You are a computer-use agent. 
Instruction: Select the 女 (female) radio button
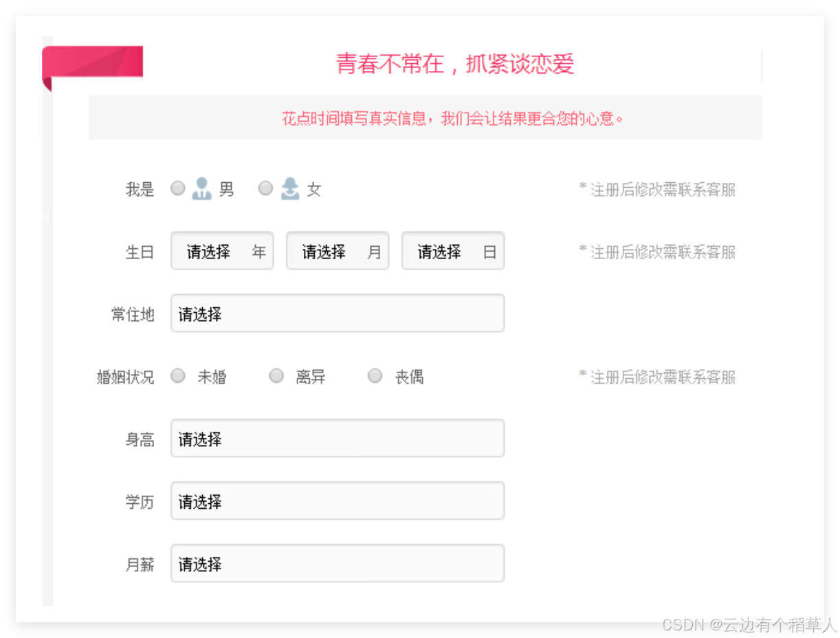tap(265, 188)
